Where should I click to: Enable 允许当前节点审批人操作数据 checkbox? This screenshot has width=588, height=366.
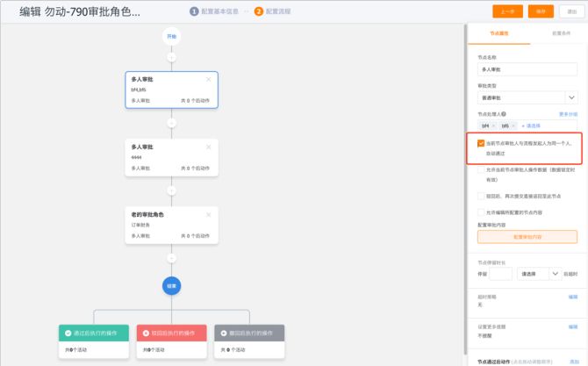pyautogui.click(x=481, y=169)
